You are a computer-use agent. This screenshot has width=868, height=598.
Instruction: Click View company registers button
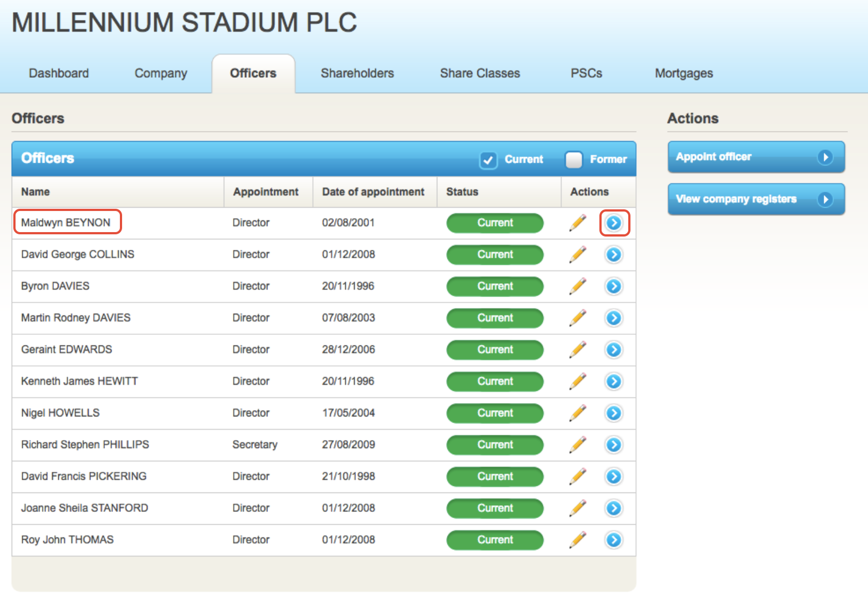pos(756,199)
